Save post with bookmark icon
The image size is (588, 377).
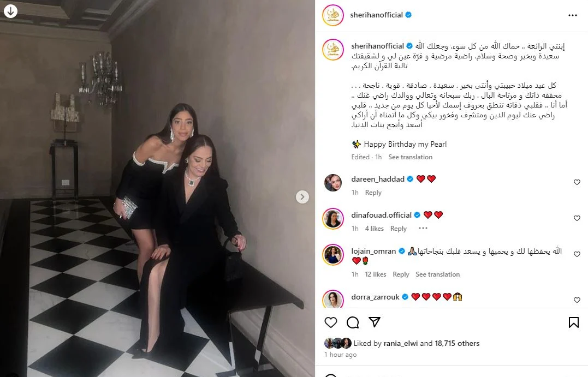573,322
